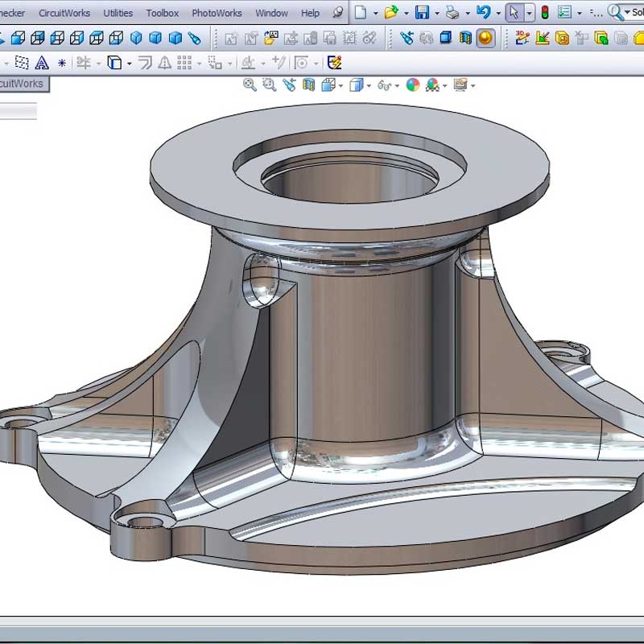Click the 3D Sketch icon
This screenshot has height=644, width=644.
pos(522,38)
